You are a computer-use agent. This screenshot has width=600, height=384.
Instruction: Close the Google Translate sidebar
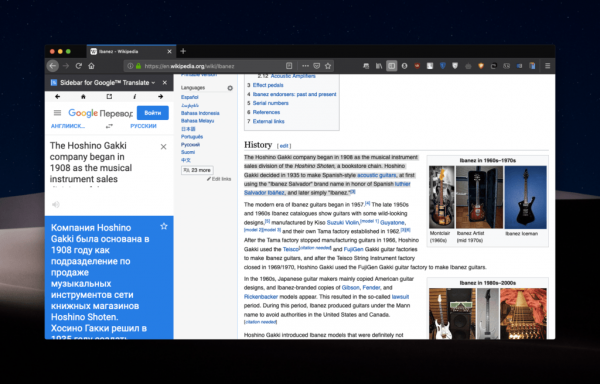pos(165,83)
